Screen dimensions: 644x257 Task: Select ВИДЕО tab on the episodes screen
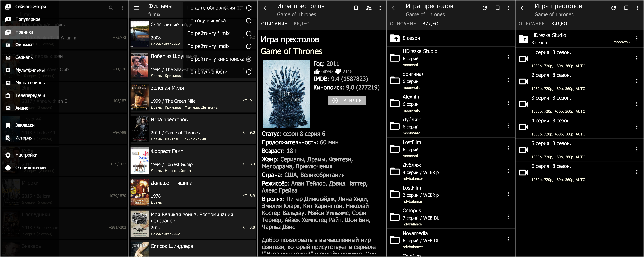coord(559,24)
